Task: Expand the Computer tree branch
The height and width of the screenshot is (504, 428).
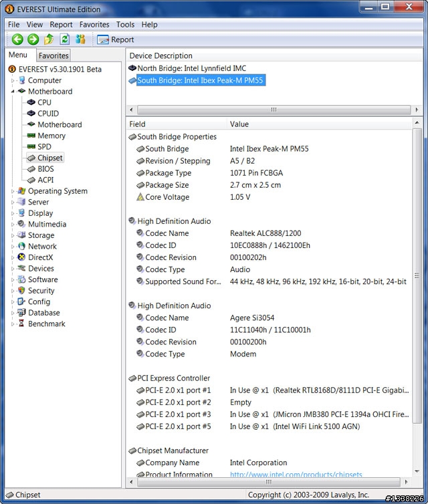Action: coord(13,80)
